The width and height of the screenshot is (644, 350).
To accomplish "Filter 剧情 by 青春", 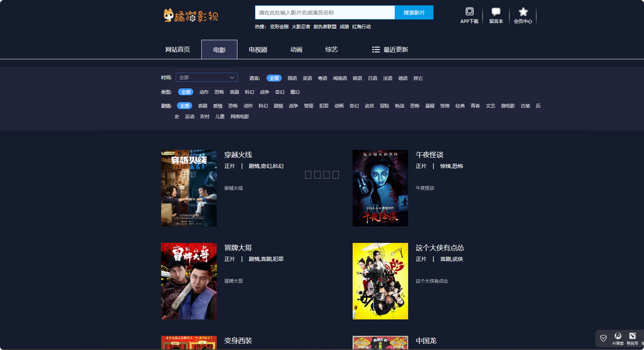I will (x=475, y=106).
